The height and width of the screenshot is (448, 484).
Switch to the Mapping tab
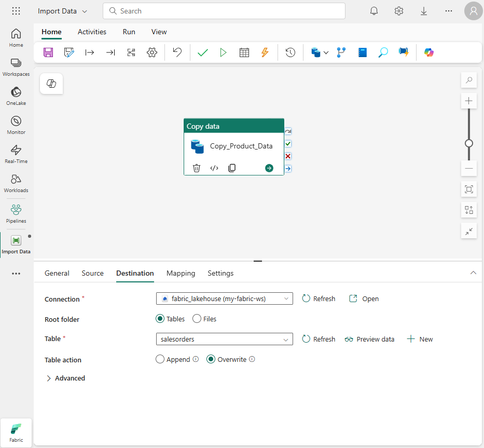pyautogui.click(x=181, y=273)
